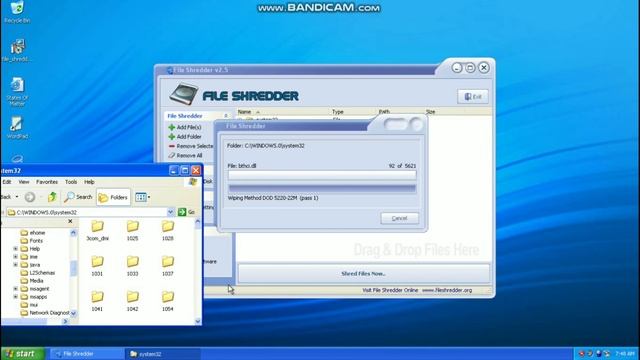Select the 1041 folder icon
The image size is (640, 360).
tap(97, 301)
